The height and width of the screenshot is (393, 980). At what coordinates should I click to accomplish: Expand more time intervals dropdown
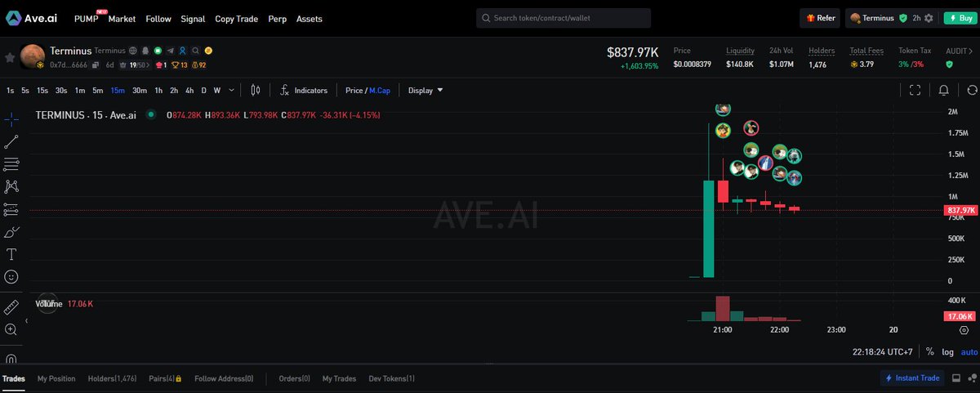point(232,91)
